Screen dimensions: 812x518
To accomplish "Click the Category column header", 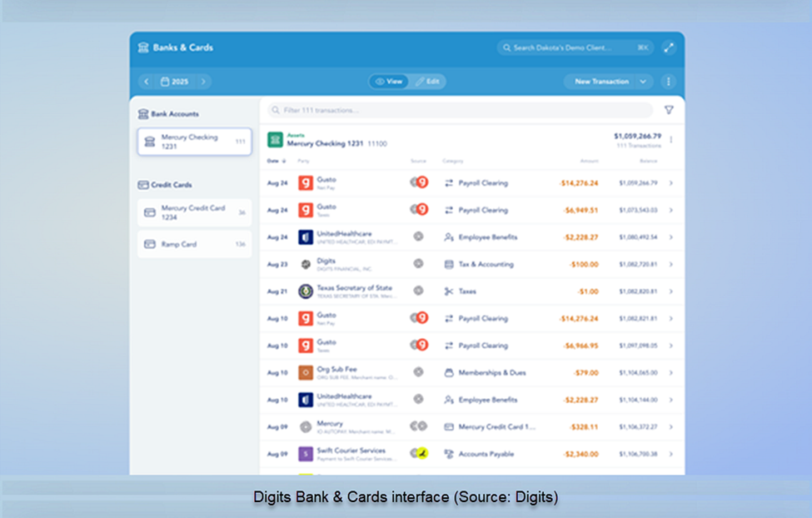I will coord(452,161).
